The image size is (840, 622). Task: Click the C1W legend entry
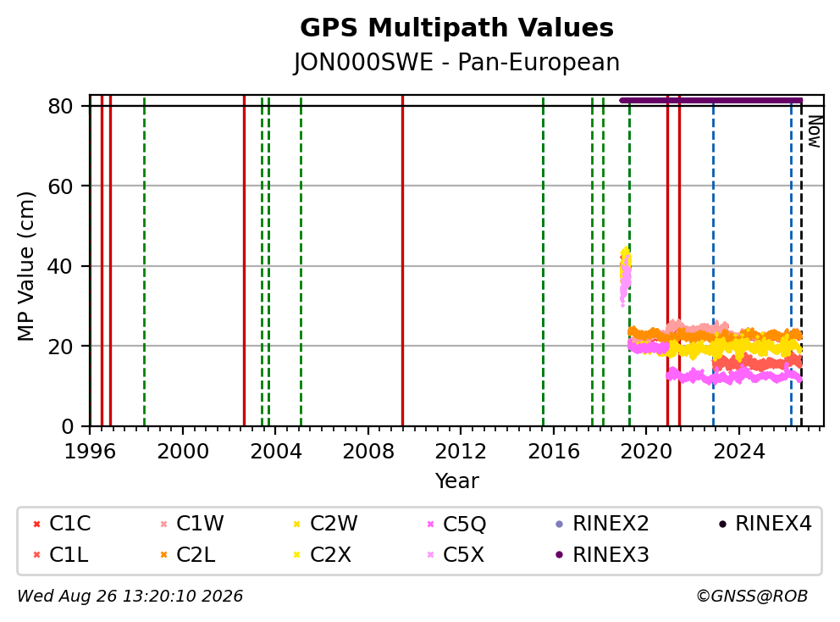point(191,524)
